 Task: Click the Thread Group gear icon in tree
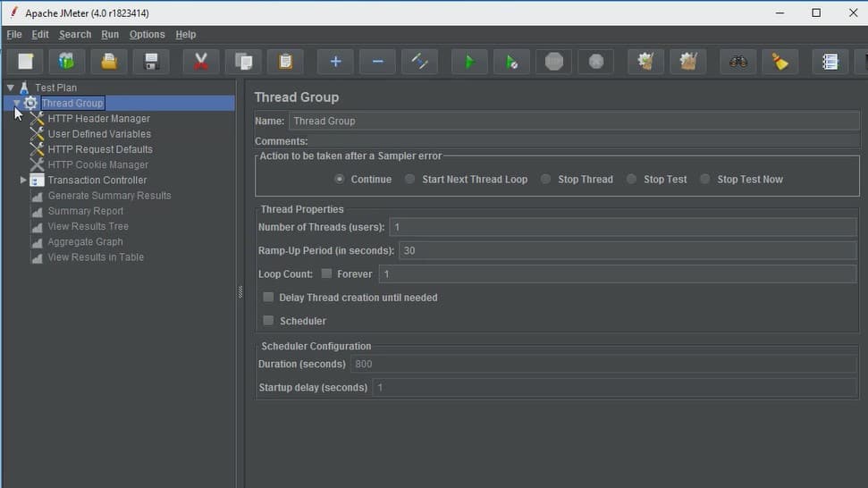point(30,103)
